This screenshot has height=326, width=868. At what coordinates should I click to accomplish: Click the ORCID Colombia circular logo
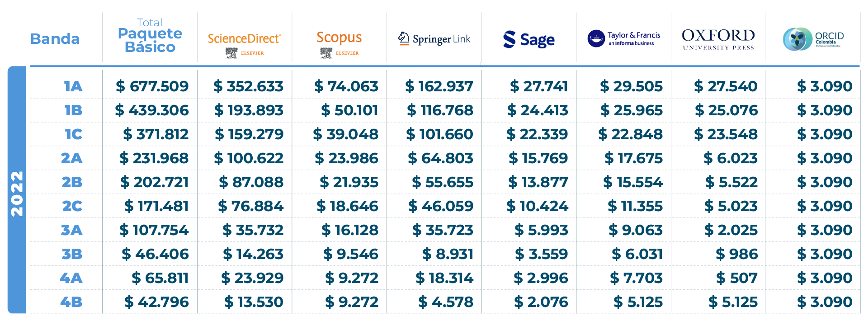(x=797, y=39)
